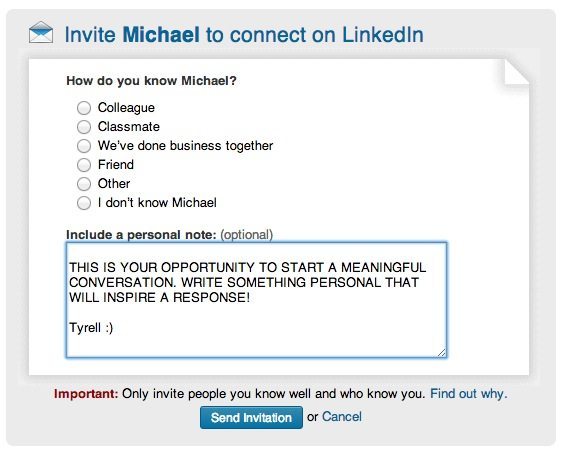The height and width of the screenshot is (453, 562).
Task: Click the red Important: warning label
Action: point(86,394)
